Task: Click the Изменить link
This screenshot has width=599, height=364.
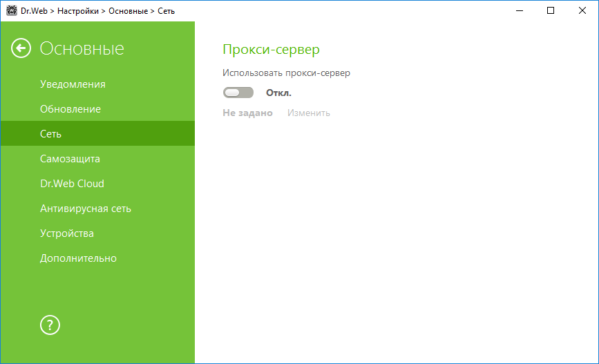Action: pyautogui.click(x=309, y=113)
